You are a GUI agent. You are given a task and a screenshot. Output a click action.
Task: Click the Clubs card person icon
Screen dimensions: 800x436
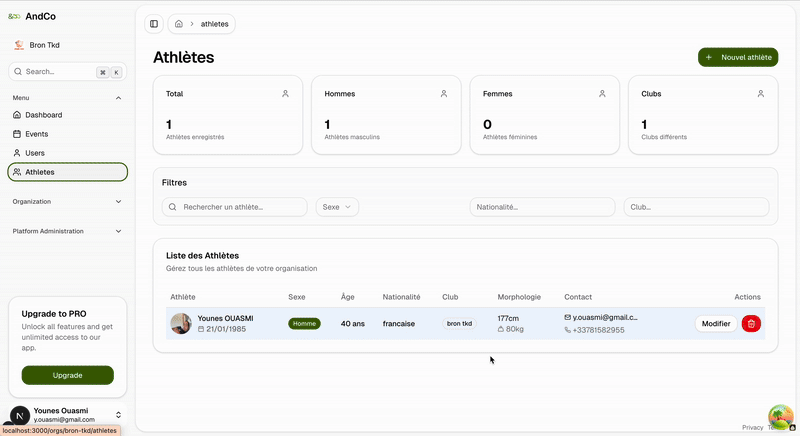(x=761, y=94)
